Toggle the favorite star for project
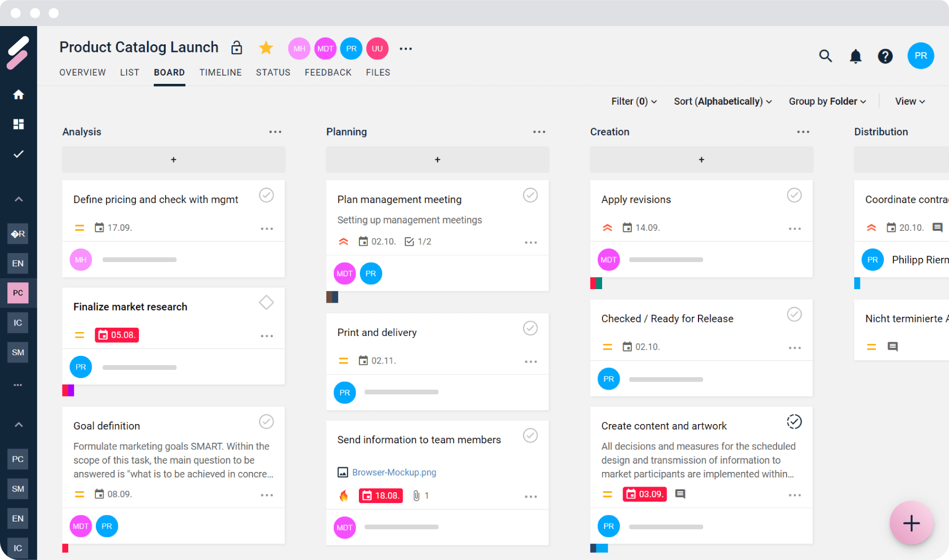The height and width of the screenshot is (560, 949). (x=266, y=48)
